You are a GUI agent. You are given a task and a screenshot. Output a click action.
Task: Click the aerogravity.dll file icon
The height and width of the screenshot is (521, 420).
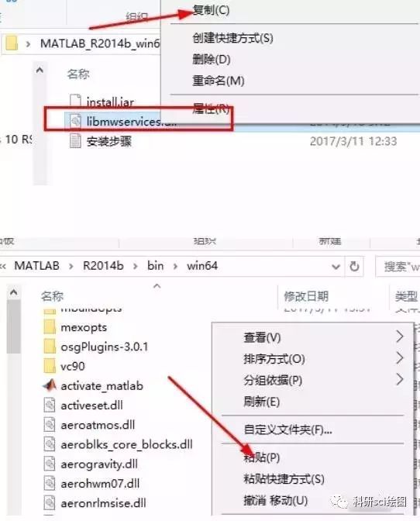50,464
